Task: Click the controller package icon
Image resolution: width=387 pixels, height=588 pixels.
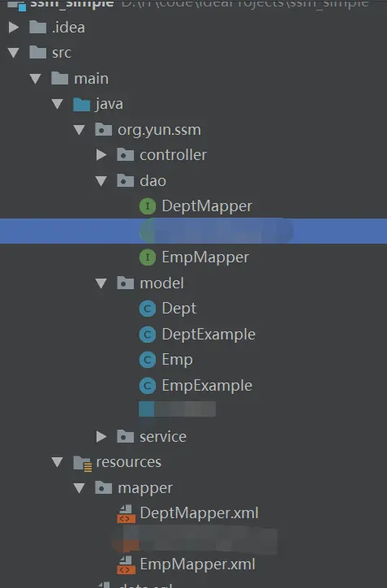Action: click(x=125, y=154)
